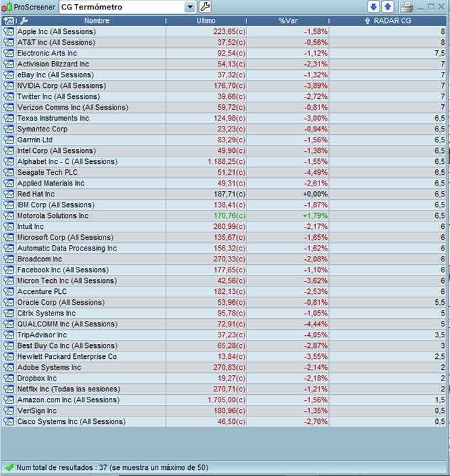
Task: Open the chart icon for eBay Inc
Action: [x=9, y=74]
